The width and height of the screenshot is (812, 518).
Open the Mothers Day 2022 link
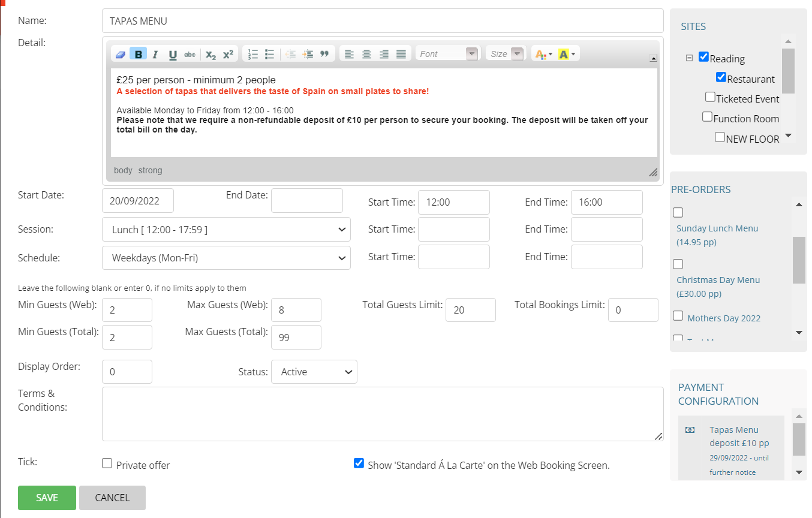point(724,318)
